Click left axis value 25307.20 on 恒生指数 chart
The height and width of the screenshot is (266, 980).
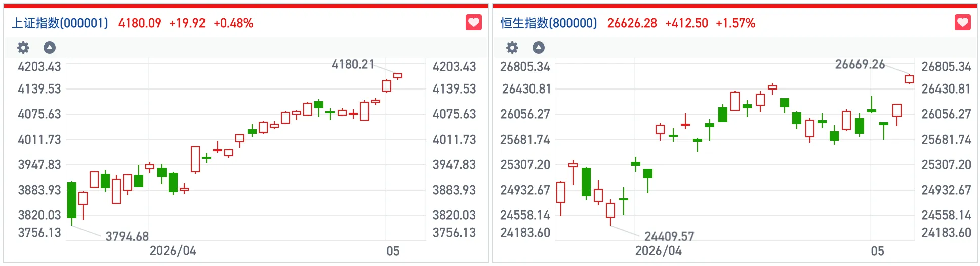(525, 165)
